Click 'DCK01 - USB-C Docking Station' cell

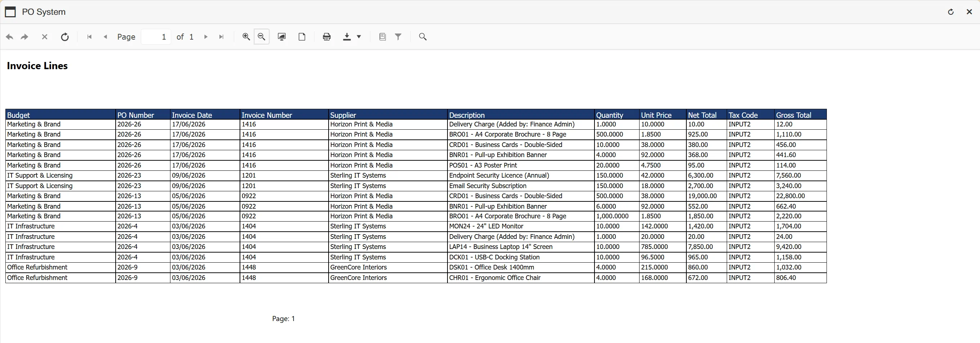tap(521, 257)
